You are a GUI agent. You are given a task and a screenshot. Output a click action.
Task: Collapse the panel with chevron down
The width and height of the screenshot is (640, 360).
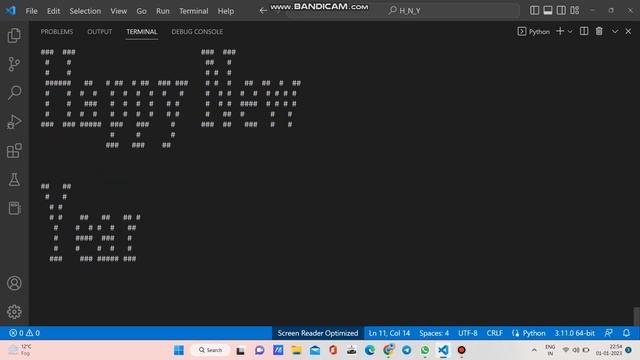pos(615,31)
